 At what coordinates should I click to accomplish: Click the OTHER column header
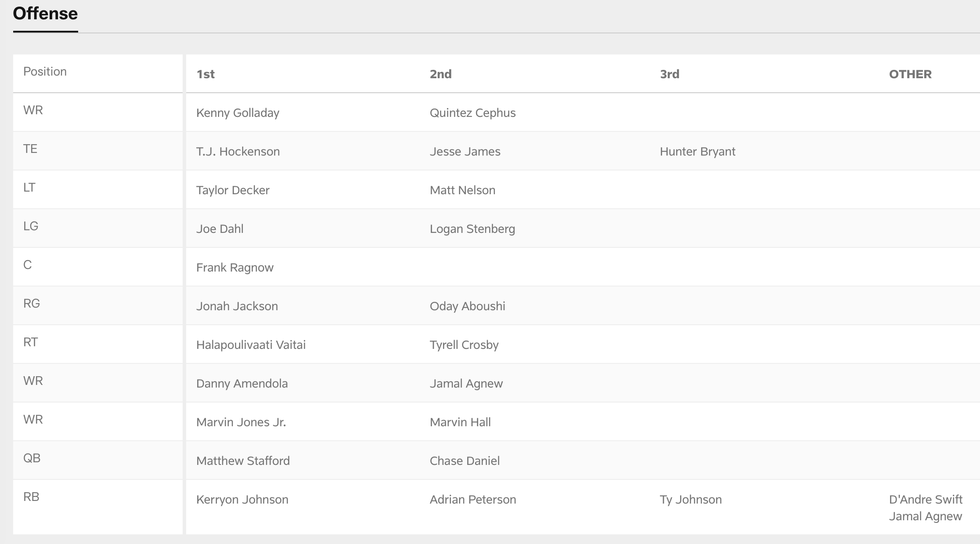coord(910,74)
